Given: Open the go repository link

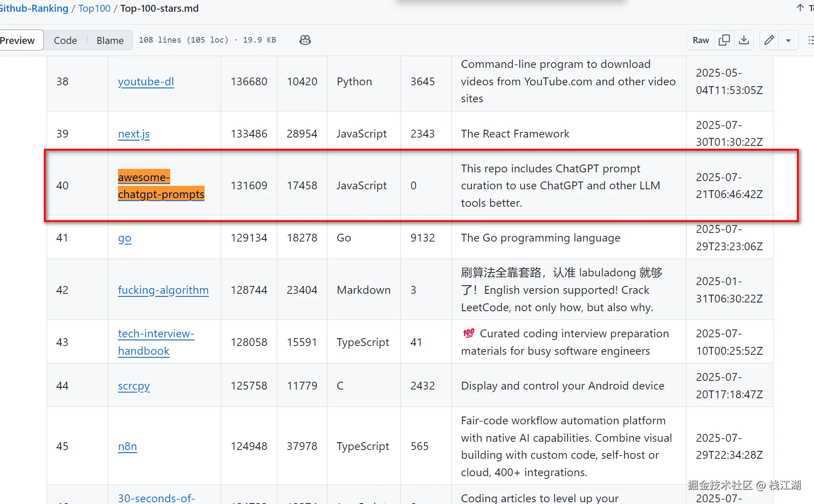Looking at the screenshot, I should coord(124,238).
